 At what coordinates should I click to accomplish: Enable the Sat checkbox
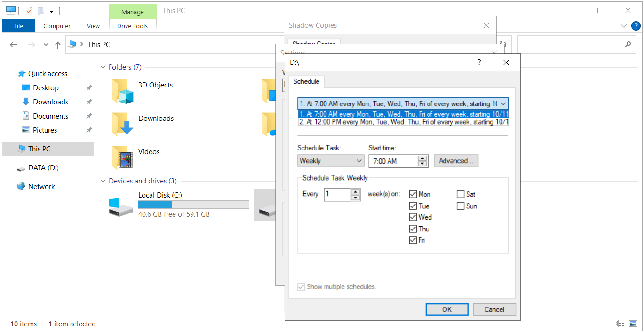click(461, 194)
